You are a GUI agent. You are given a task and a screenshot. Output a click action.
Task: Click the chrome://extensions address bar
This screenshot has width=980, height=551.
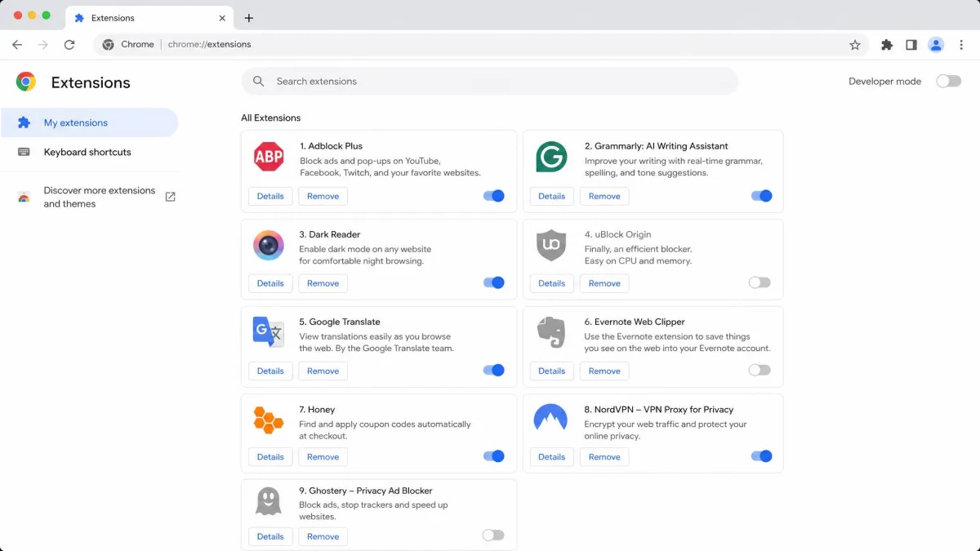pos(480,45)
